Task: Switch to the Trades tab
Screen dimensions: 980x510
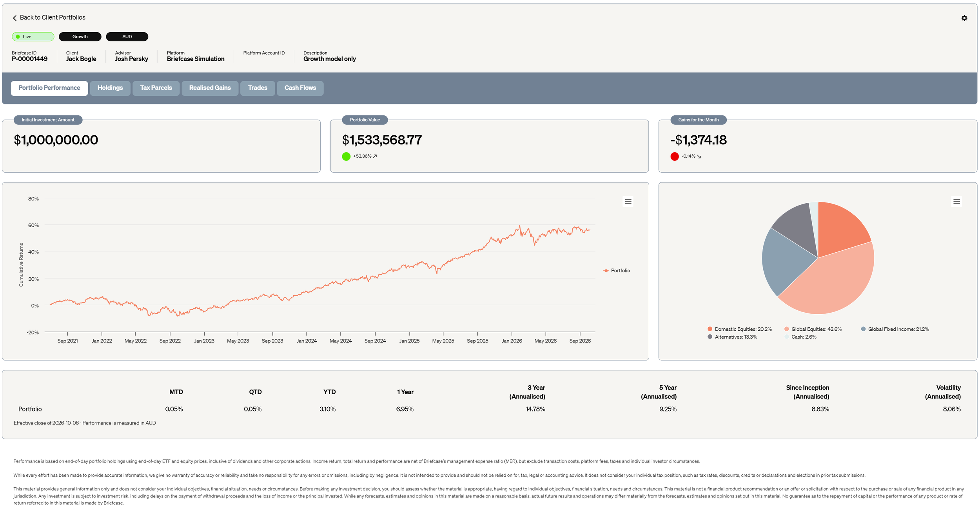Action: 258,88
